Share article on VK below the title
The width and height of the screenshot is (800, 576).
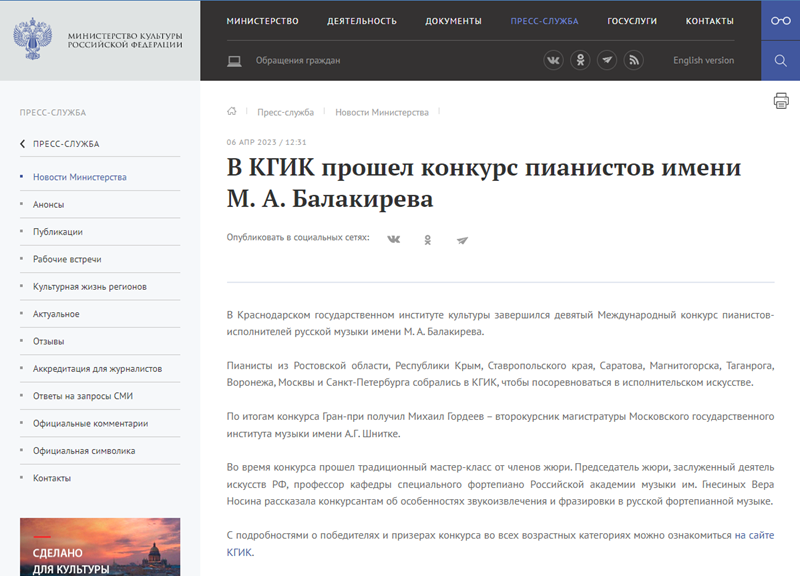[393, 239]
